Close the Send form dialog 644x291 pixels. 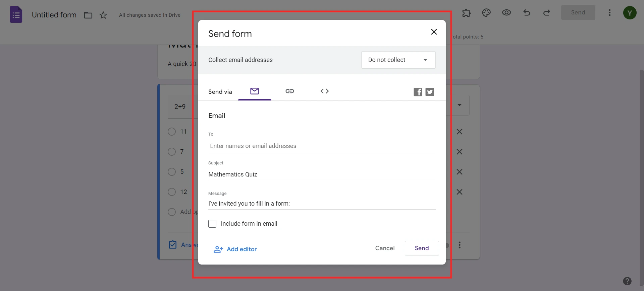point(434,32)
